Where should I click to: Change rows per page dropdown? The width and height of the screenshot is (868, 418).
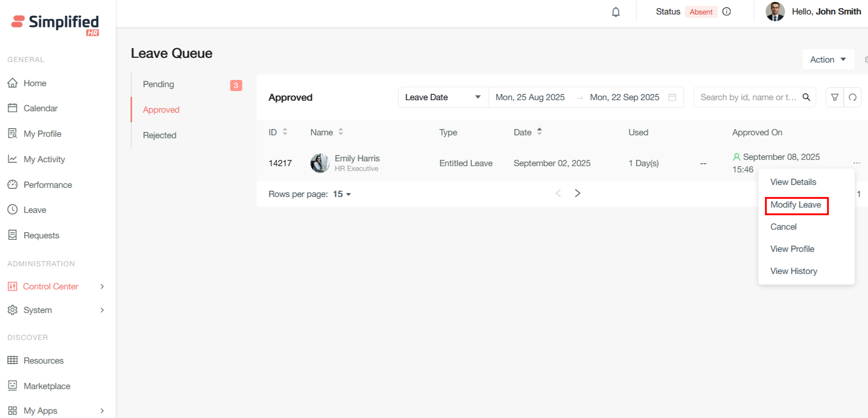coord(342,194)
